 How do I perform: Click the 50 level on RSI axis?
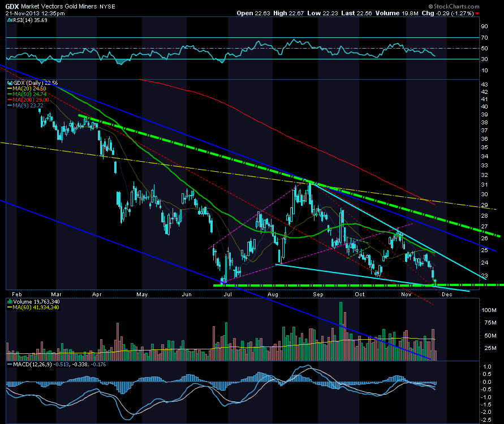(484, 49)
